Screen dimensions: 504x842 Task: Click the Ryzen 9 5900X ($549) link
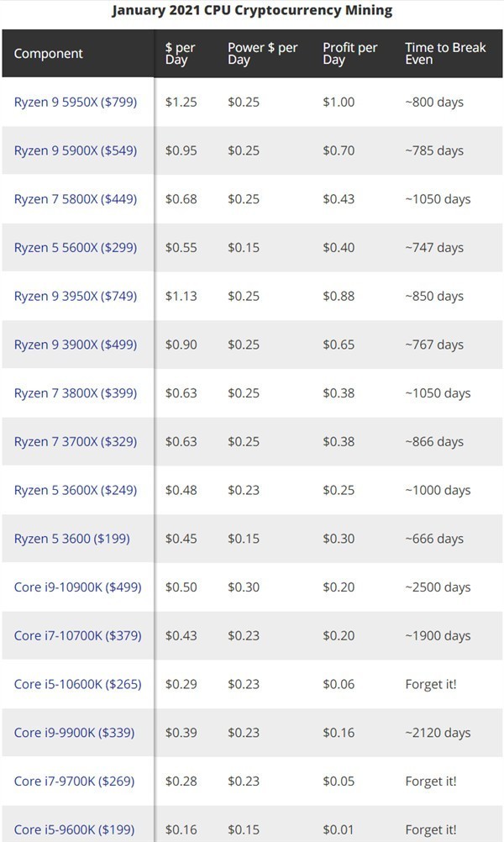[75, 150]
